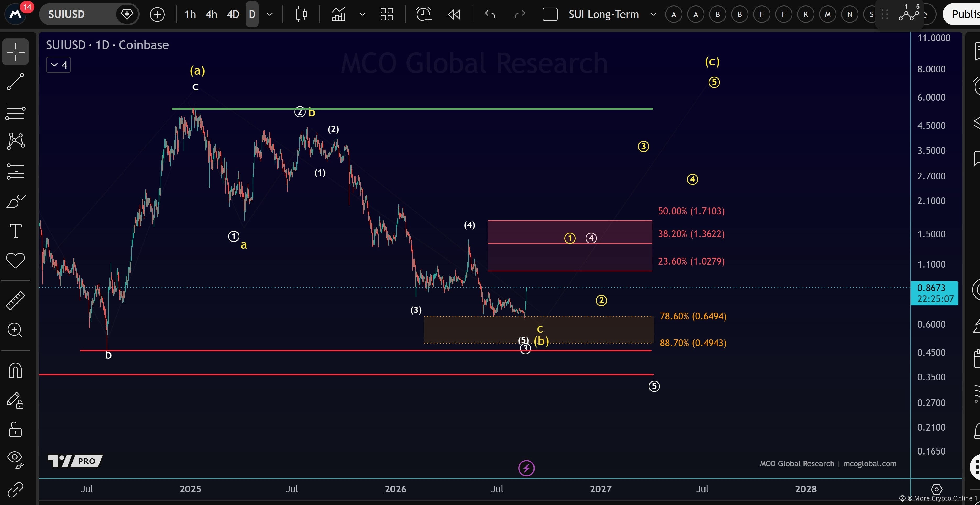Click the diamond icon beside SUIUSD
980x505 pixels.
tap(127, 14)
